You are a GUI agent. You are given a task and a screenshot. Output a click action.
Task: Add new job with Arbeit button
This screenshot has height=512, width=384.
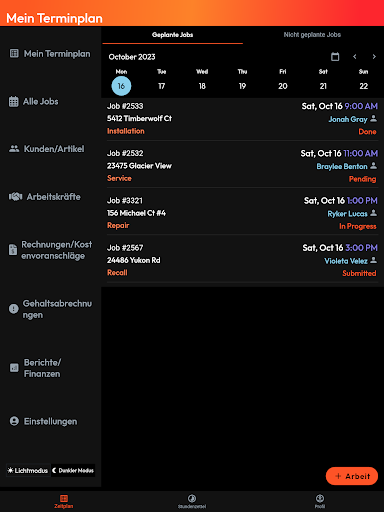352,476
